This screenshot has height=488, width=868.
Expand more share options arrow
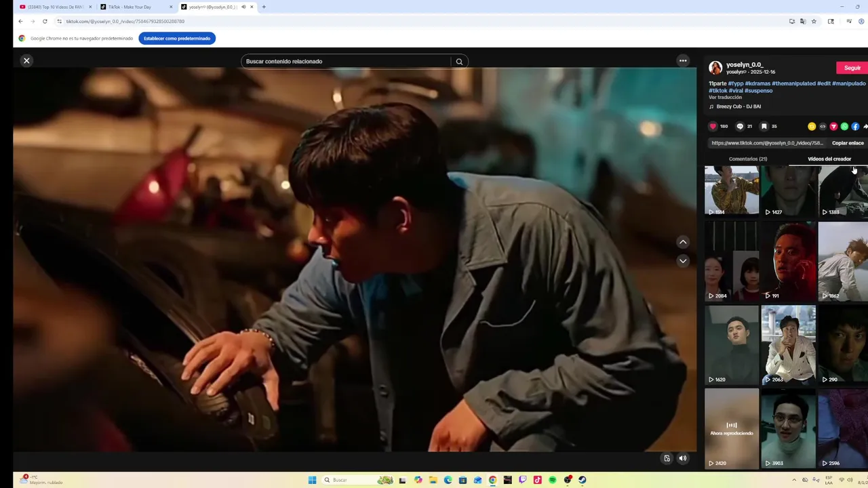click(x=865, y=126)
